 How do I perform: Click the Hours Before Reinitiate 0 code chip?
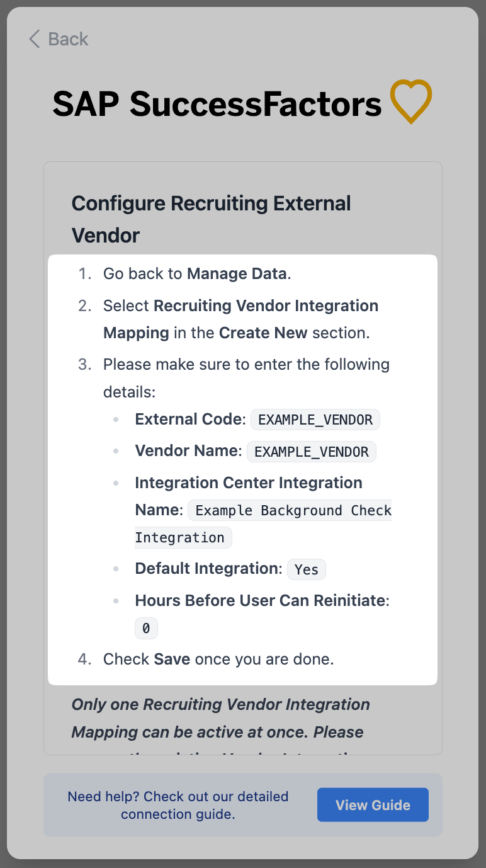146,628
